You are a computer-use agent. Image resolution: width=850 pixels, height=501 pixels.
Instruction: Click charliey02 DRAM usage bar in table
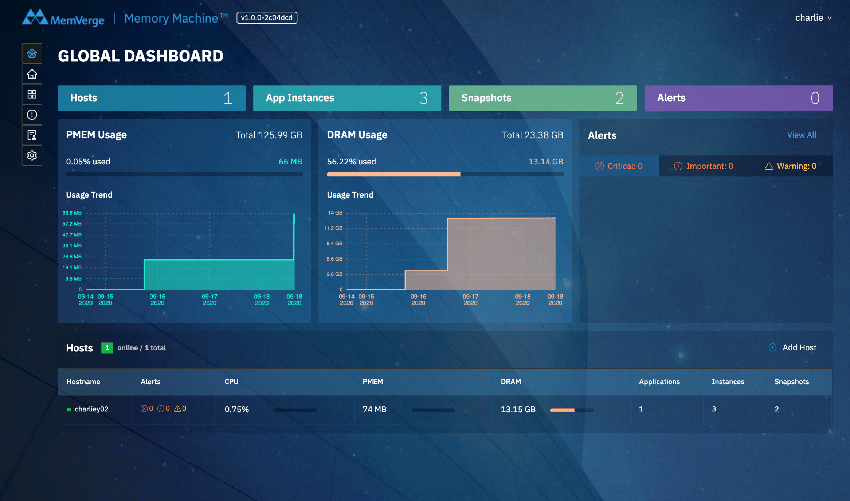click(571, 410)
